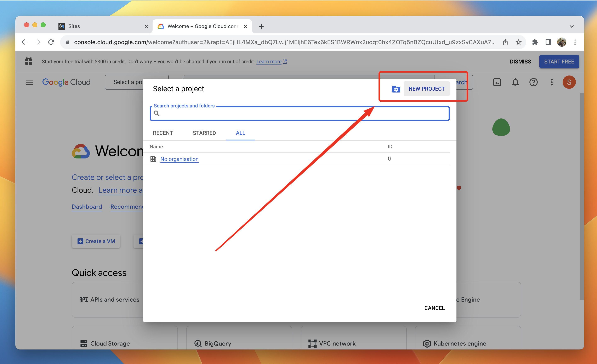
Task: Open the help question-mark icon
Action: (533, 82)
